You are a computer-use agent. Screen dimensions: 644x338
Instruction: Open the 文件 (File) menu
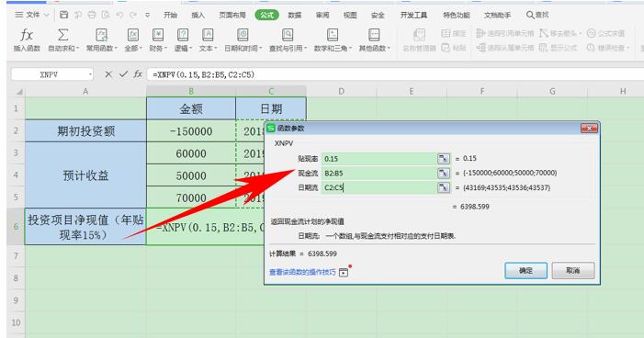click(x=32, y=15)
